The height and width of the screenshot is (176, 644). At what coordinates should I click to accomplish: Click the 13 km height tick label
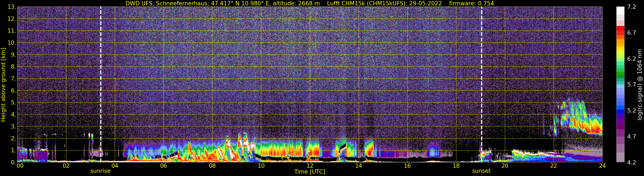pyautogui.click(x=12, y=7)
